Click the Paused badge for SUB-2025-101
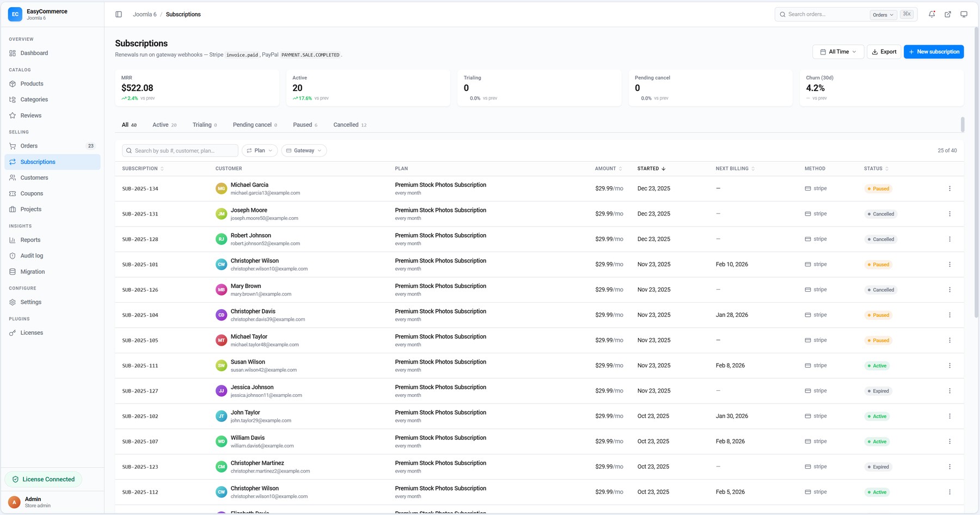980x515 pixels. [x=878, y=265]
